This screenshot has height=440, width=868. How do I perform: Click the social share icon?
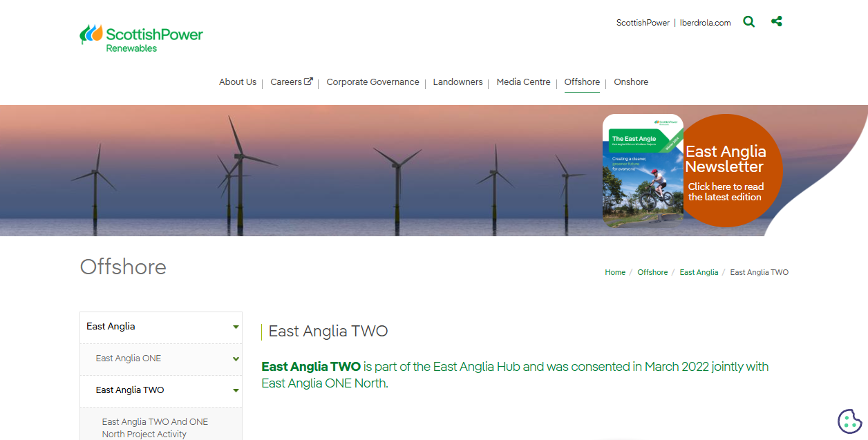click(777, 21)
